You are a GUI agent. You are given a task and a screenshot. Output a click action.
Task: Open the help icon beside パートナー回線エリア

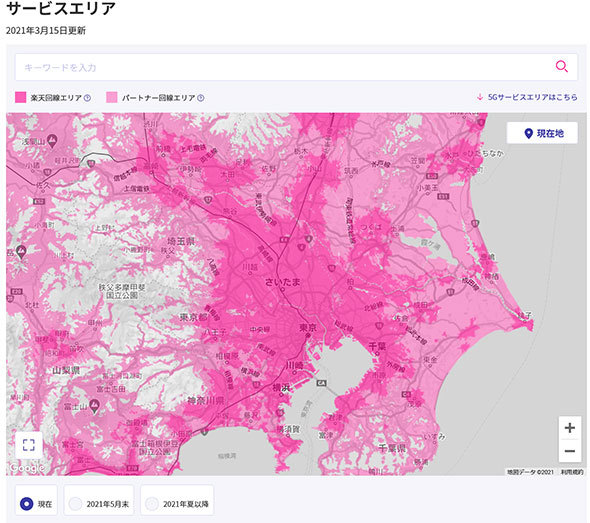tap(201, 98)
